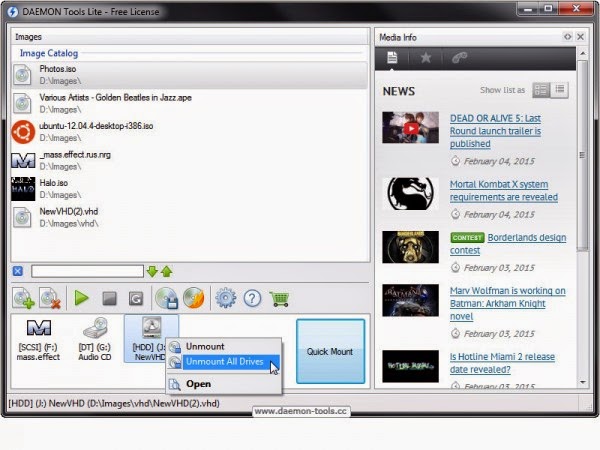Minimize the DAEMON Tools Lite window
The width and height of the screenshot is (600, 450).
(528, 8)
